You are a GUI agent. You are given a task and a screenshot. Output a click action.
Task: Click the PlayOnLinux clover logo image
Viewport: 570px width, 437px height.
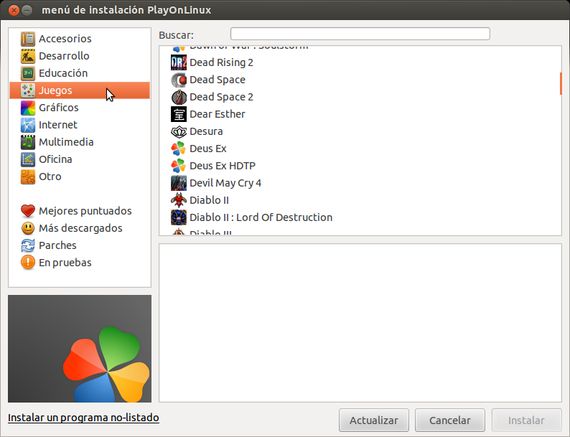(80, 349)
